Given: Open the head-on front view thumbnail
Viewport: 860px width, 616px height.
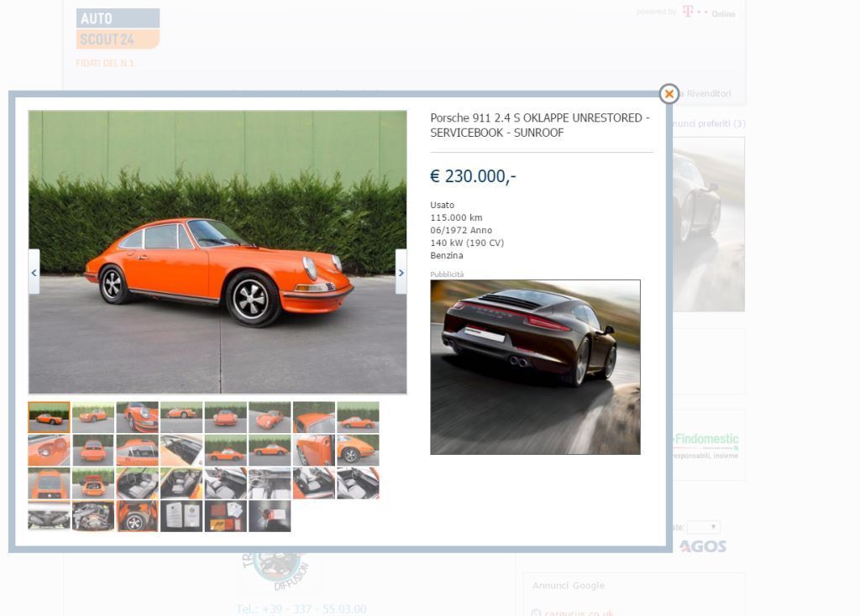Looking at the screenshot, I should pyautogui.click(x=225, y=417).
